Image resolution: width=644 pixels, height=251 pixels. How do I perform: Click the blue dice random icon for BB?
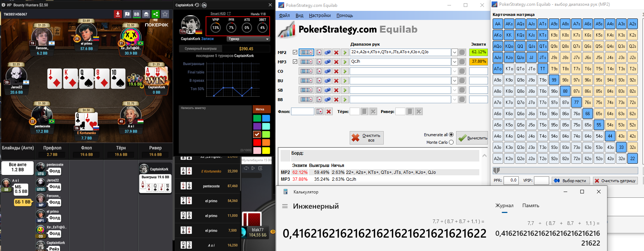pos(328,100)
